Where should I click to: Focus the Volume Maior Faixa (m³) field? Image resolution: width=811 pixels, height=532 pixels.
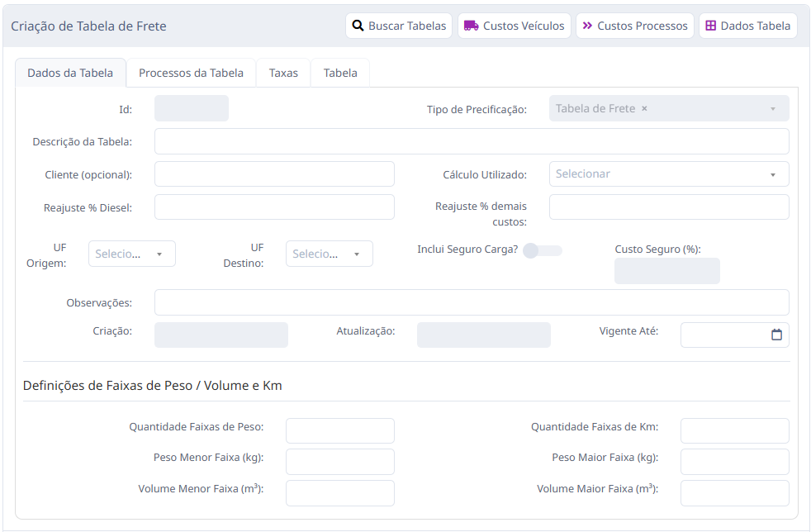click(x=734, y=493)
